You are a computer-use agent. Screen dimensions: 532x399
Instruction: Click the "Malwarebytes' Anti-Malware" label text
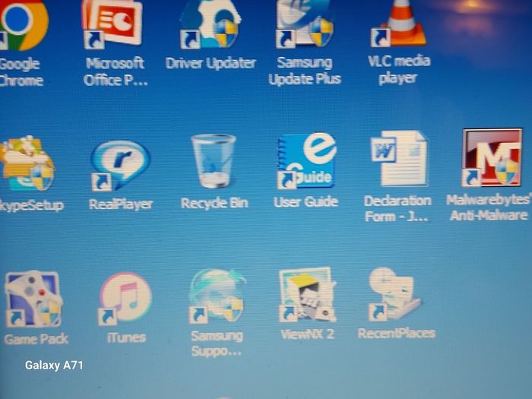[x=489, y=207]
